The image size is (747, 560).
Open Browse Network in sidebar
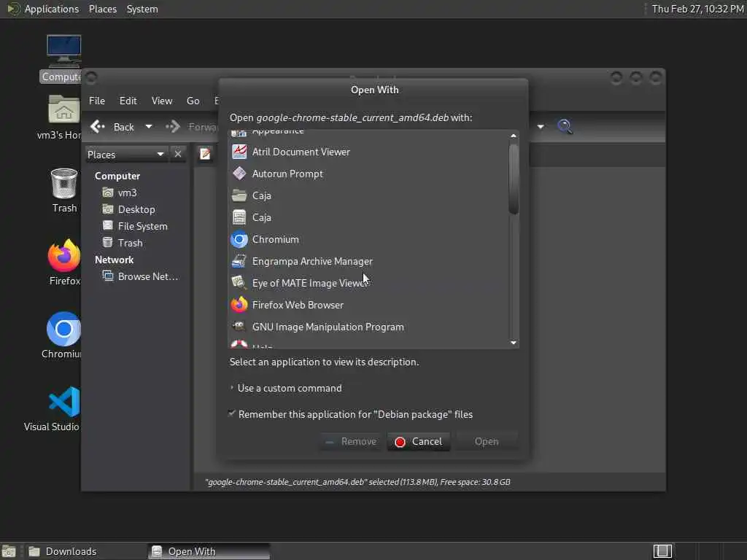141,276
